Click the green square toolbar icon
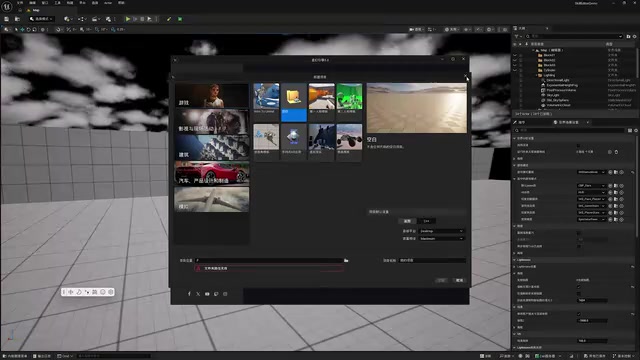Screen dimensions: 640x360 pyautogui.click(x=180, y=19)
